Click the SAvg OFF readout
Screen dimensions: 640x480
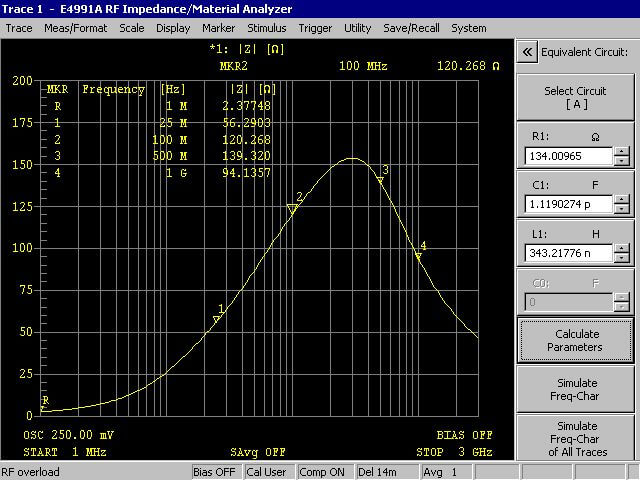(257, 452)
